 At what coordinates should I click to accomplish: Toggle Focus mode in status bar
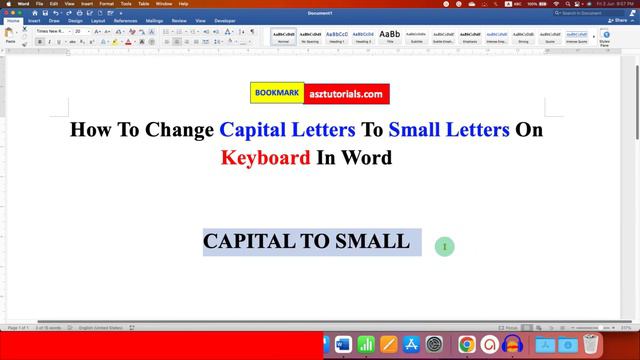click(x=509, y=328)
